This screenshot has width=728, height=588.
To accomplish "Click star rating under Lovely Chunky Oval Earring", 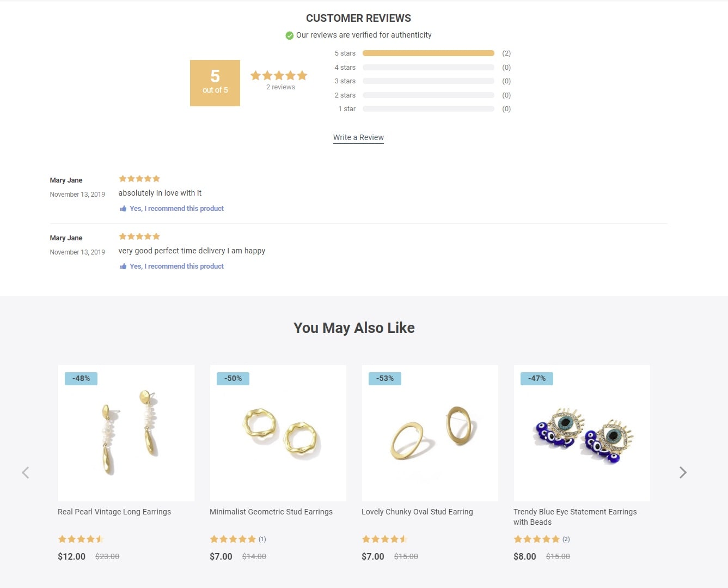I will [384, 539].
